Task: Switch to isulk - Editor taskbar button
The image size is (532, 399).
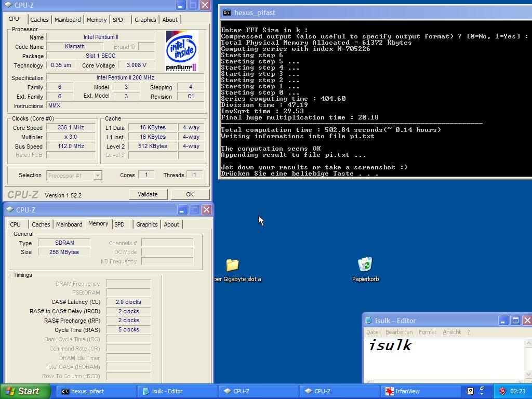Action: coord(177,391)
